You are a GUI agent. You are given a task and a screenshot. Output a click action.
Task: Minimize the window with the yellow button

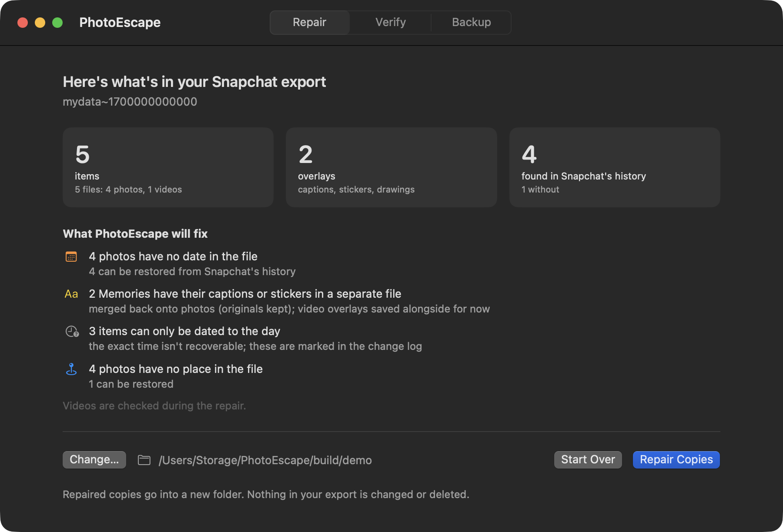[40, 23]
